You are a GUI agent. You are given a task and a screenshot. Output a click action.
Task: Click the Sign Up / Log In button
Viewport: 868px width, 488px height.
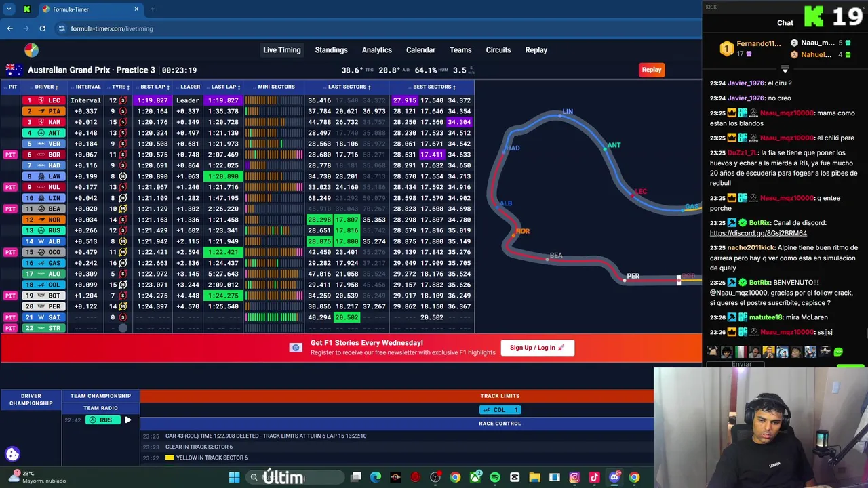point(537,348)
